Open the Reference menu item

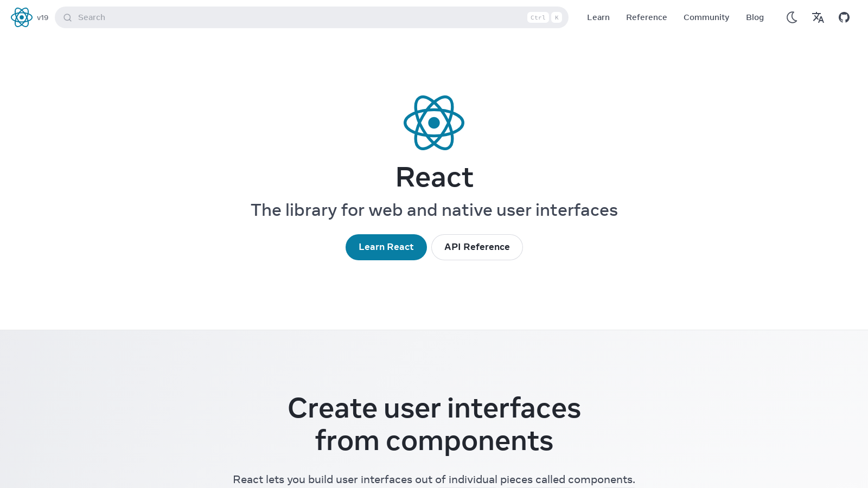point(647,17)
